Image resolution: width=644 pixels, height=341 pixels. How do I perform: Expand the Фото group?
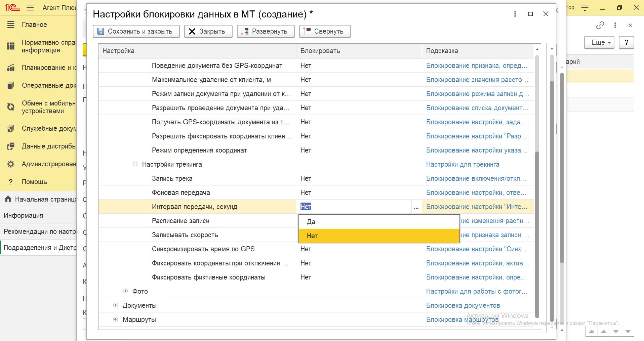pyautogui.click(x=125, y=291)
